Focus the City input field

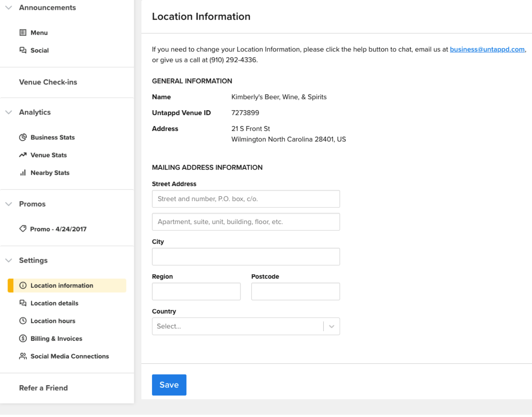pos(246,256)
